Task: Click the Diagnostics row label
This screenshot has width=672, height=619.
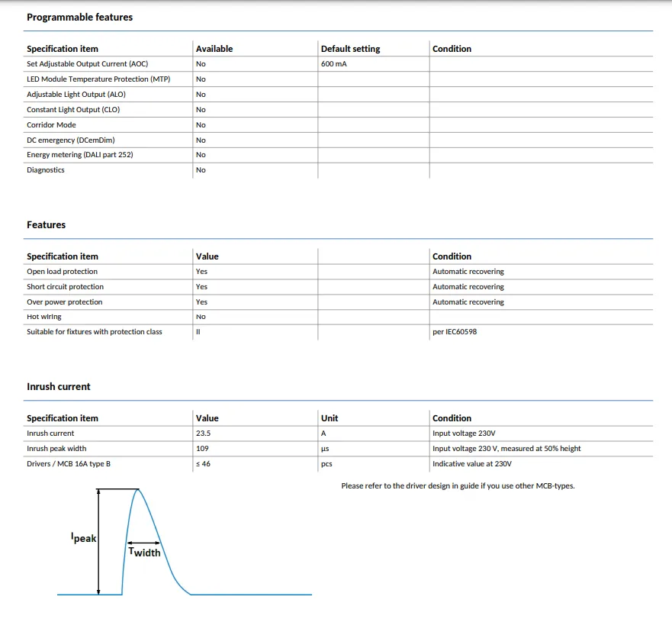Action: [x=46, y=170]
